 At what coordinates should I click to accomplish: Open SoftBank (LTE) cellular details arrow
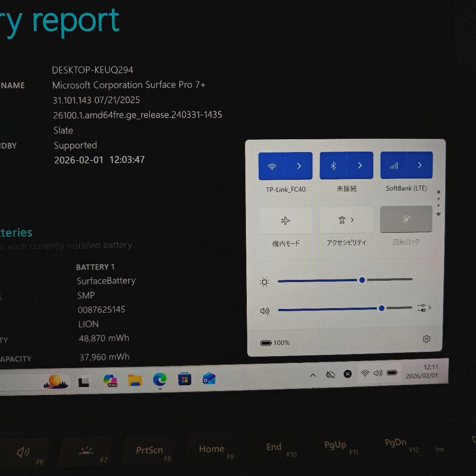pyautogui.click(x=419, y=165)
